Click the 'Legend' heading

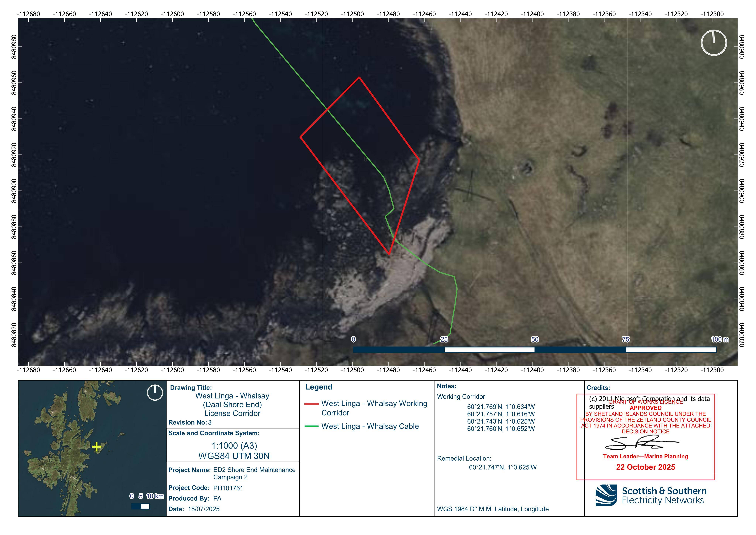coord(319,387)
